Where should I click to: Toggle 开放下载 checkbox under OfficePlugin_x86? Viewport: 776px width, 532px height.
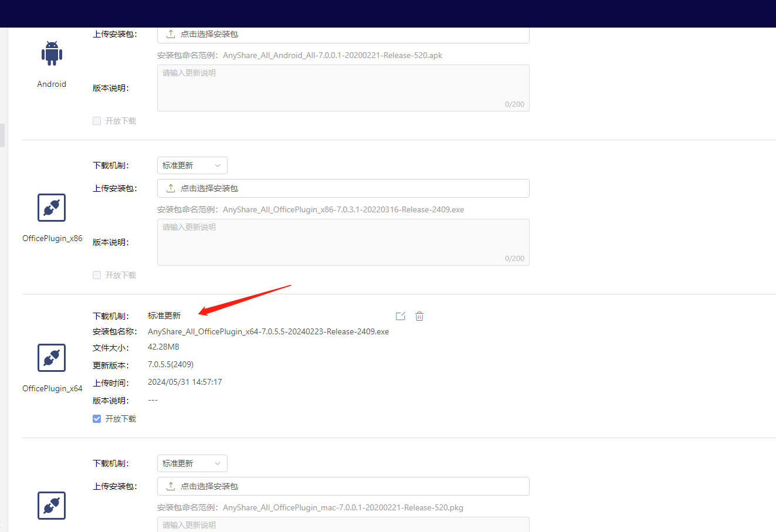tap(97, 275)
